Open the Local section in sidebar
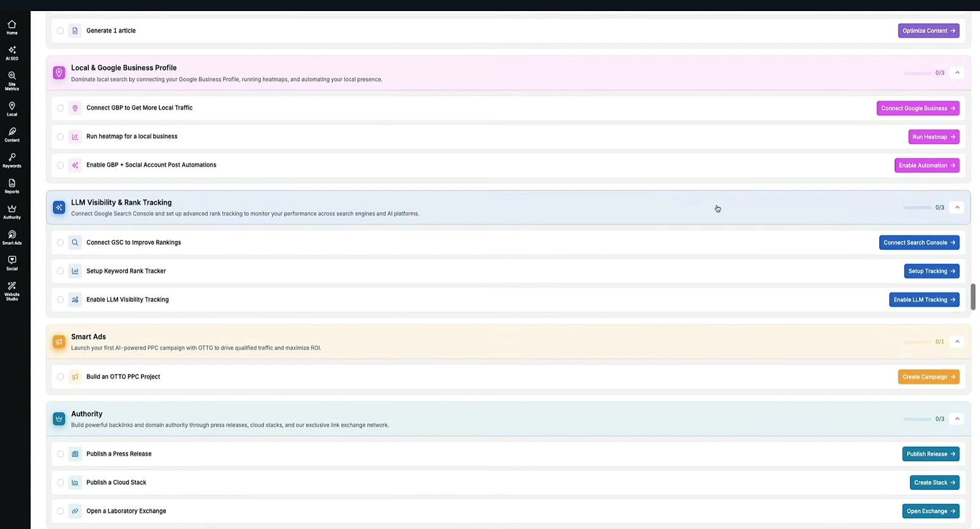The image size is (980, 529). coord(12,109)
